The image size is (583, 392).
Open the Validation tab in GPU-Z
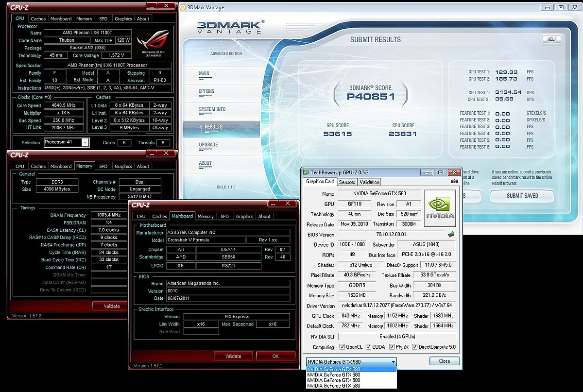pyautogui.click(x=370, y=182)
